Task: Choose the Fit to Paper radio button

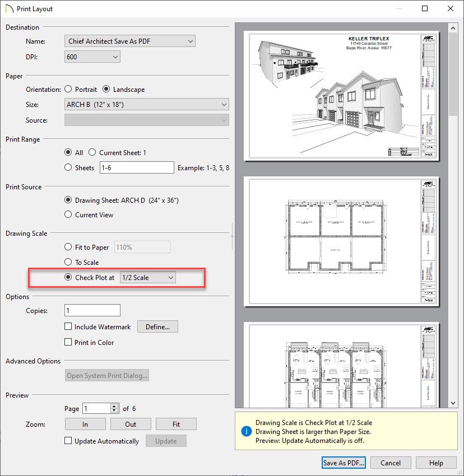Action: click(x=69, y=246)
